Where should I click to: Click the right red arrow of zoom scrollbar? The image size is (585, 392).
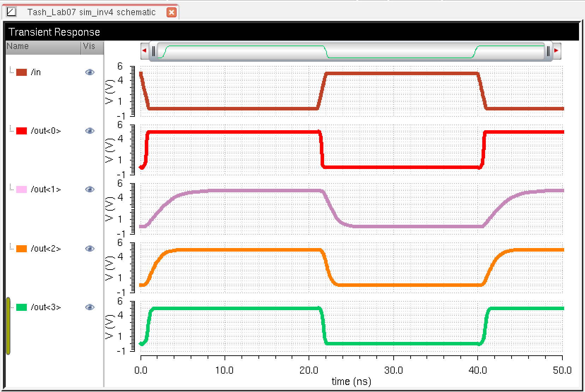556,51
